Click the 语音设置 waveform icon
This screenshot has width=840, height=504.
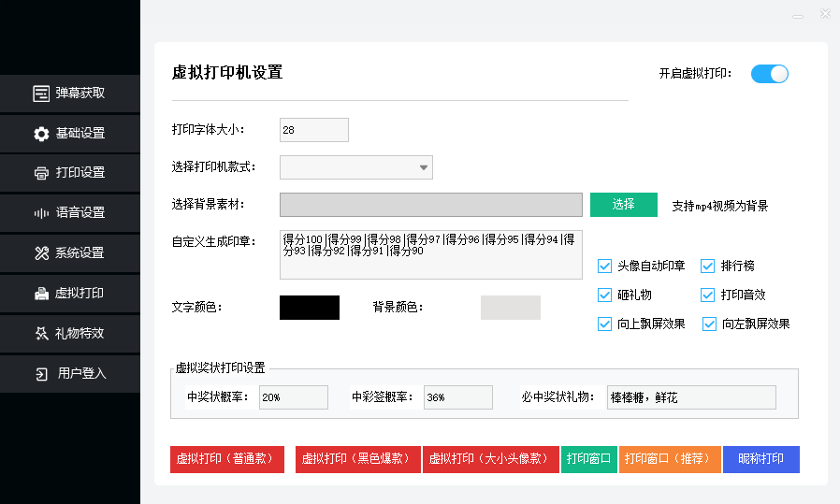(x=41, y=213)
